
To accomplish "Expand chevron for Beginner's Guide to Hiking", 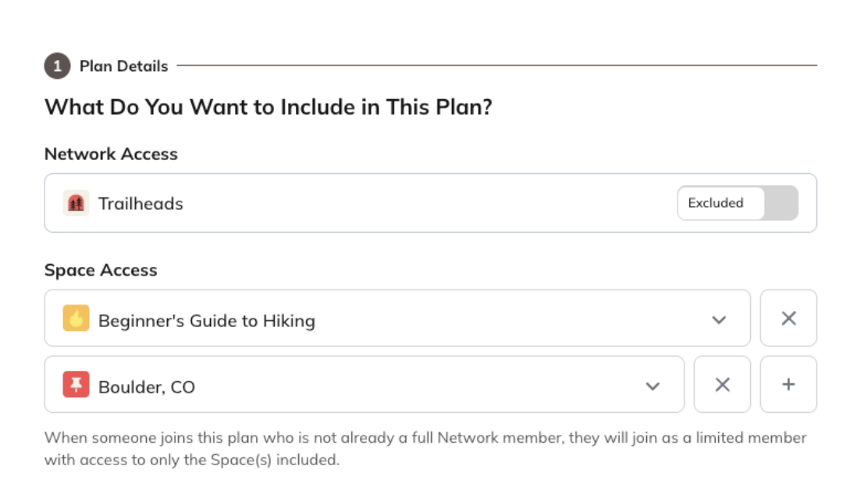I will [719, 320].
